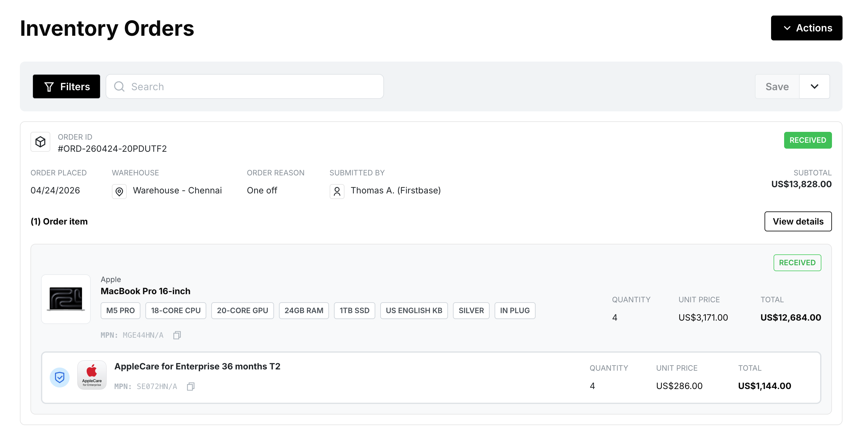The width and height of the screenshot is (868, 431).
Task: Open the Filters panel
Action: click(66, 87)
